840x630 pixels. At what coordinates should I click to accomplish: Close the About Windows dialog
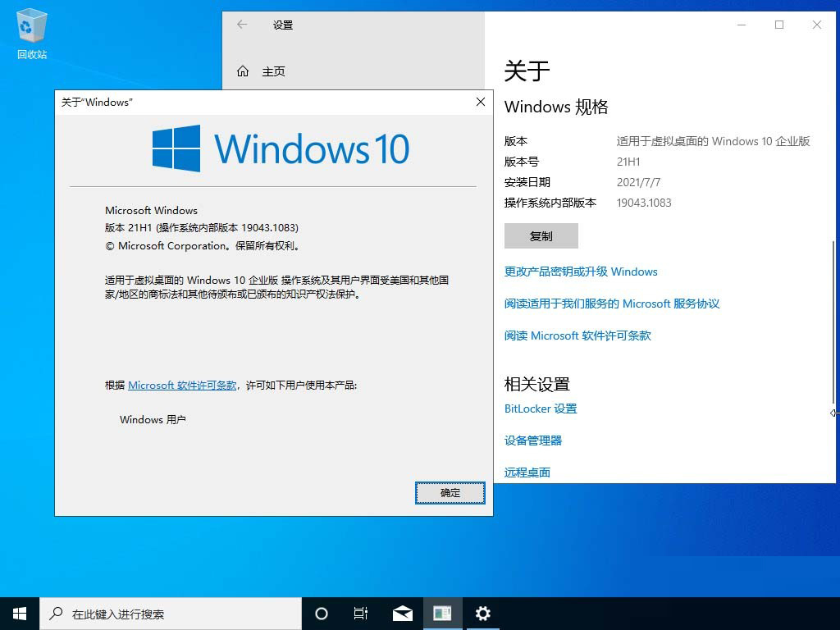point(481,102)
